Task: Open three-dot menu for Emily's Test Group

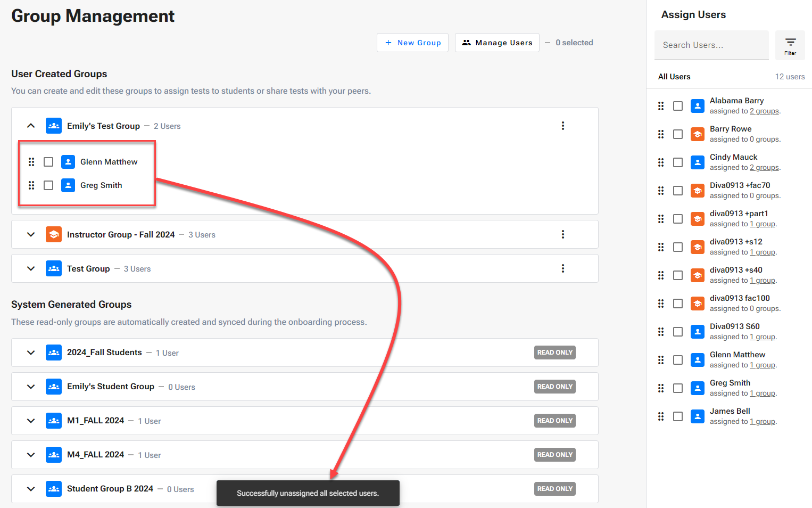Action: point(562,126)
